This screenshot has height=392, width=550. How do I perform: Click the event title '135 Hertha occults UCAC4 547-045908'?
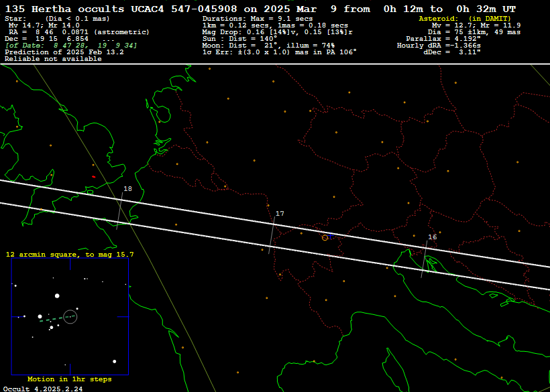coord(121,9)
